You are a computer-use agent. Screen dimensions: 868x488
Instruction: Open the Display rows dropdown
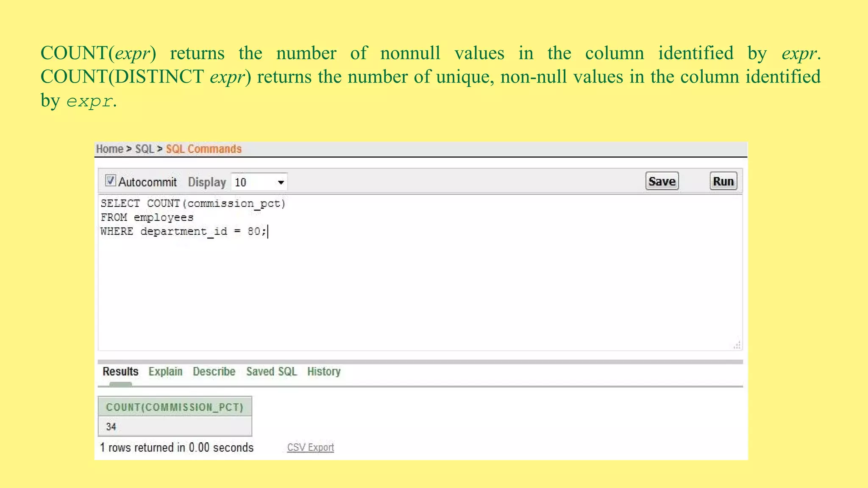259,182
